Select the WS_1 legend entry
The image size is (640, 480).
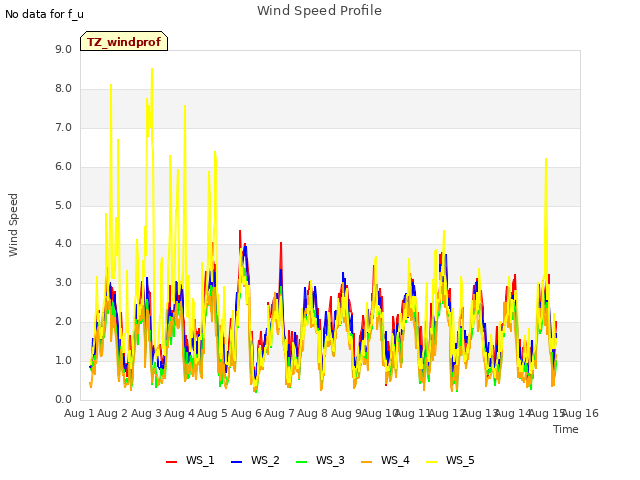pyautogui.click(x=190, y=460)
